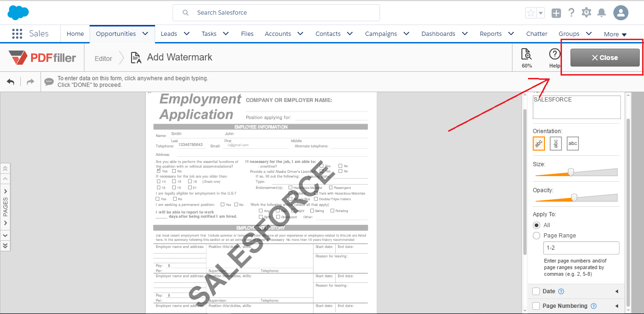Check the age 14 checkbox

point(158,181)
